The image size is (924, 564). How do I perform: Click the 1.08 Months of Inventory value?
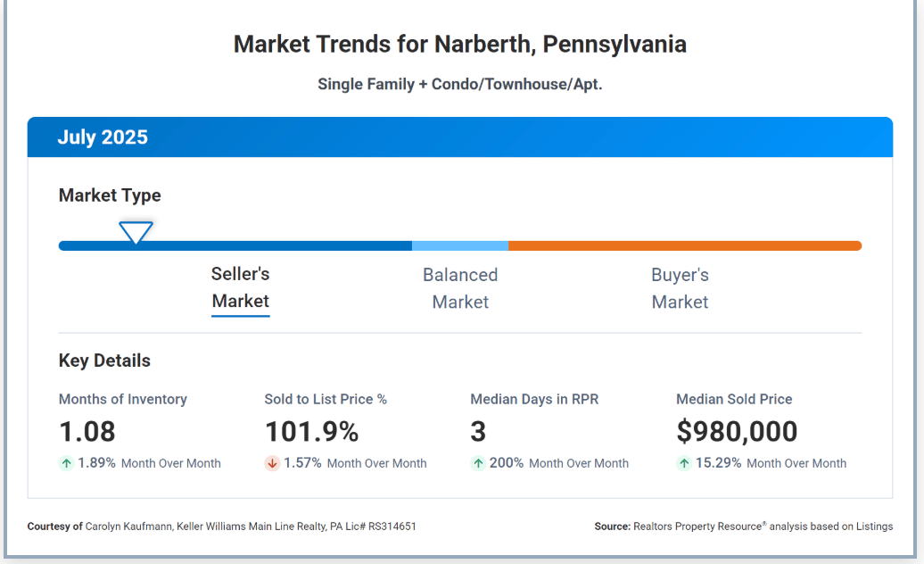coord(87,432)
